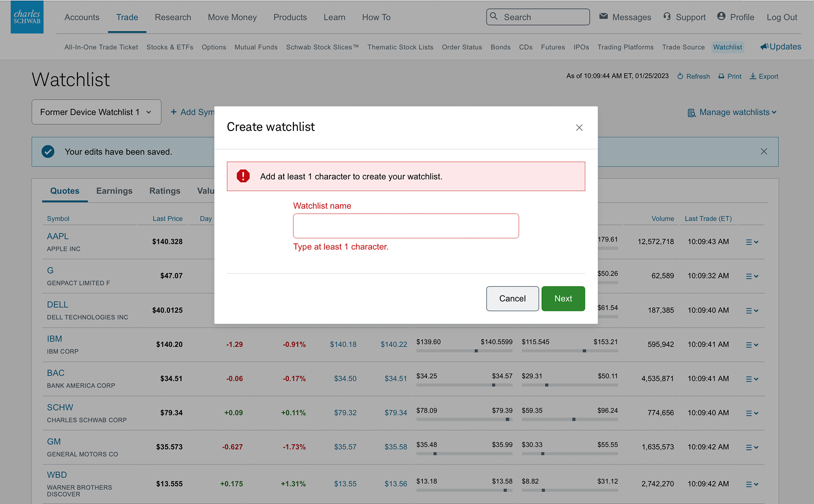
Task: Open Order Status page
Action: [462, 47]
